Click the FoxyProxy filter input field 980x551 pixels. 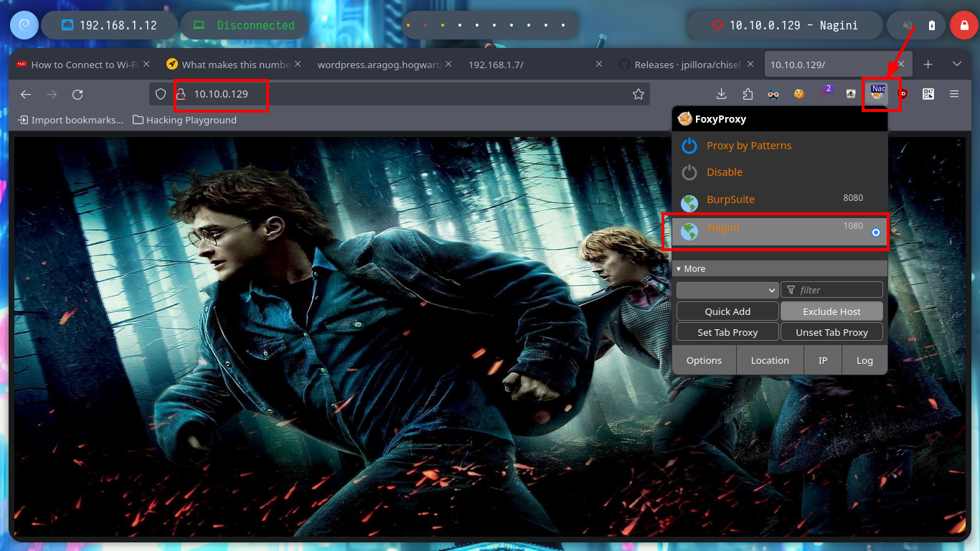(x=838, y=290)
